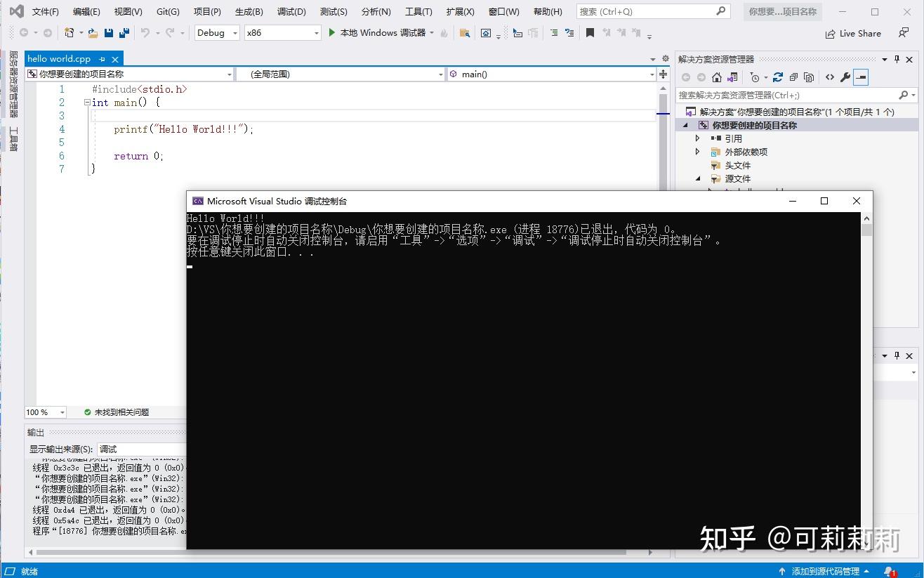Image resolution: width=924 pixels, height=578 pixels.
Task: Open the 工具(T) menu
Action: [x=418, y=11]
